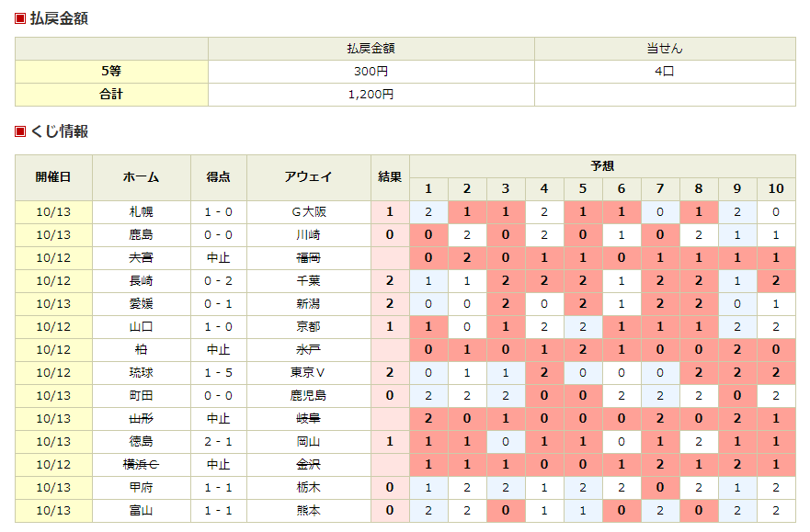Click the 5等 prize row label
Screen dimensions: 810x532
pos(111,72)
